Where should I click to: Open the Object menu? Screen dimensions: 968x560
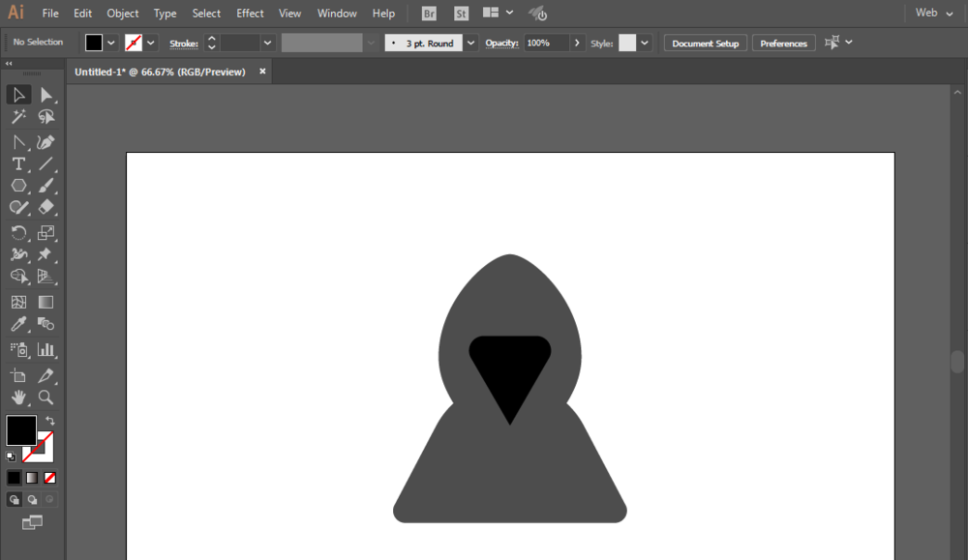123,14
